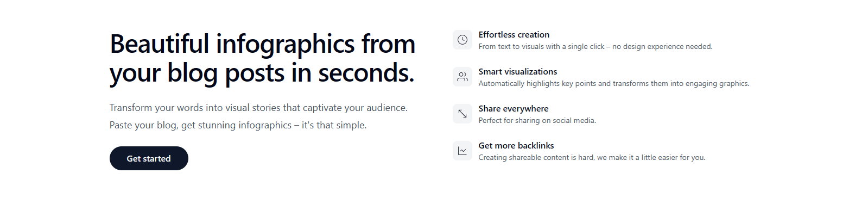
Task: Click the Smart visualizations heading
Action: (x=517, y=72)
